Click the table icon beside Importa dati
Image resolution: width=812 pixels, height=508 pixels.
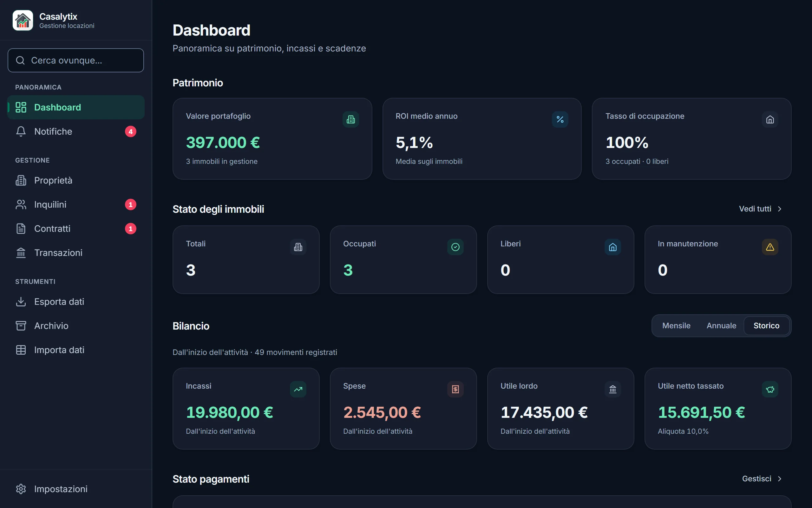pyautogui.click(x=21, y=350)
